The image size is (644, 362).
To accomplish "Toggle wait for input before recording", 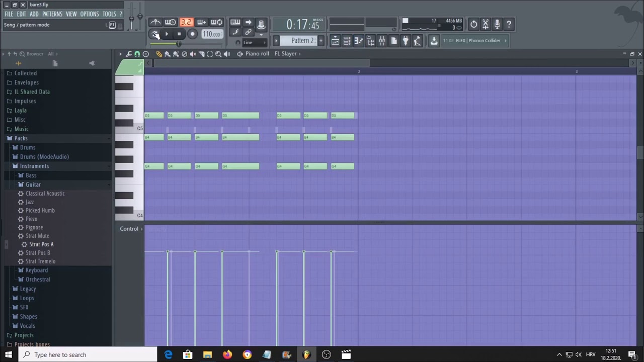I will (x=171, y=22).
